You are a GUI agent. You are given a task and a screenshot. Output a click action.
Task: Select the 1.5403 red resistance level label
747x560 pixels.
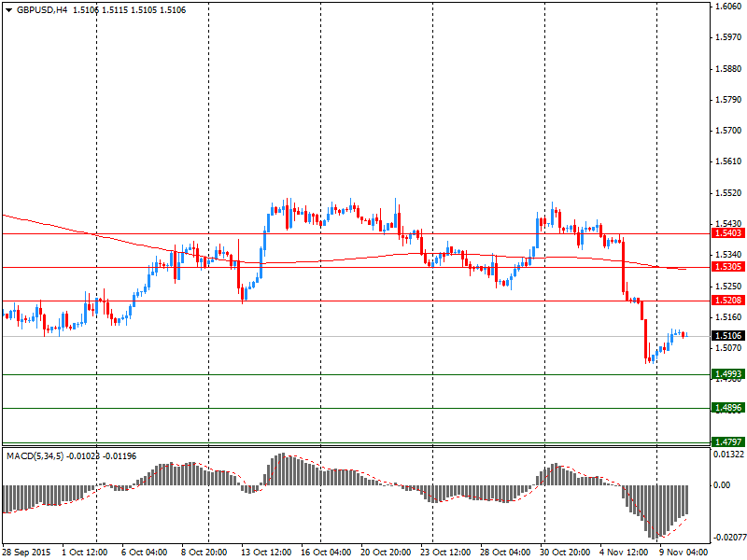pos(728,232)
